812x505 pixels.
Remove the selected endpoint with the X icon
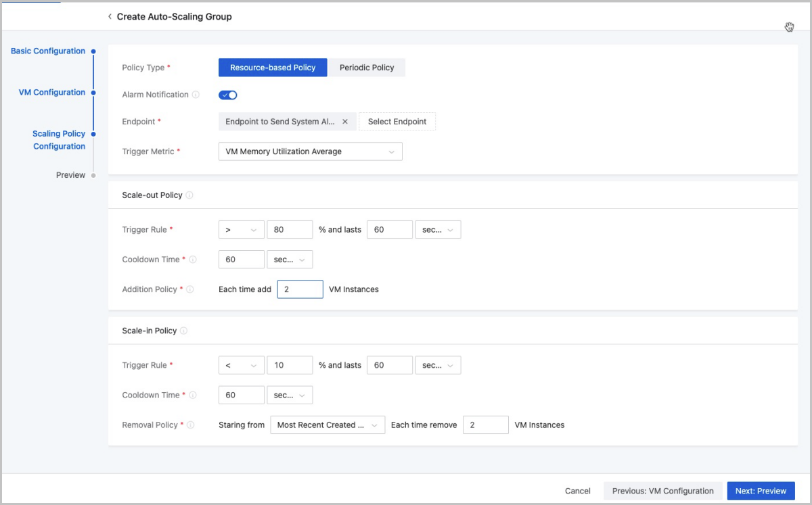click(345, 122)
